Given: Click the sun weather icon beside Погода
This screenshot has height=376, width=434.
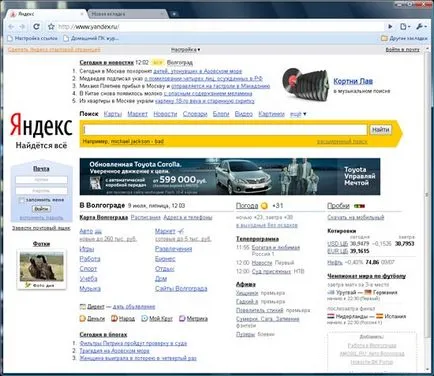Looking at the screenshot, I should (264, 206).
